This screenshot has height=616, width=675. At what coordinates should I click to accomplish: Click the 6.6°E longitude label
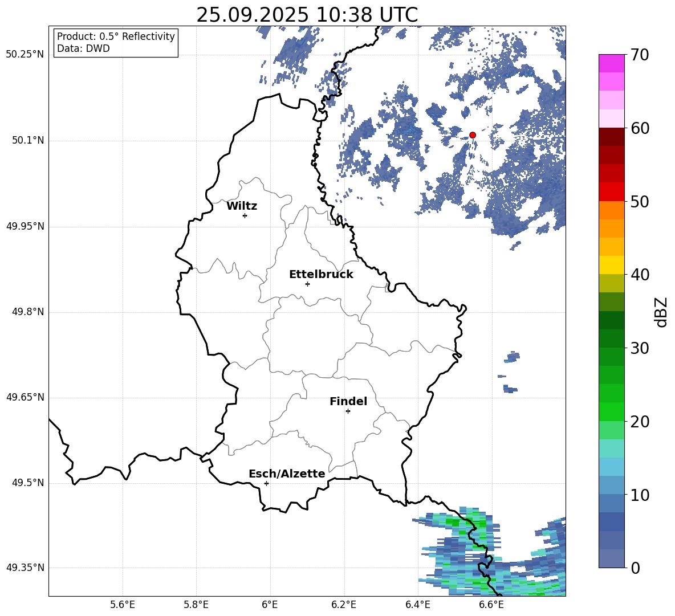(x=491, y=605)
